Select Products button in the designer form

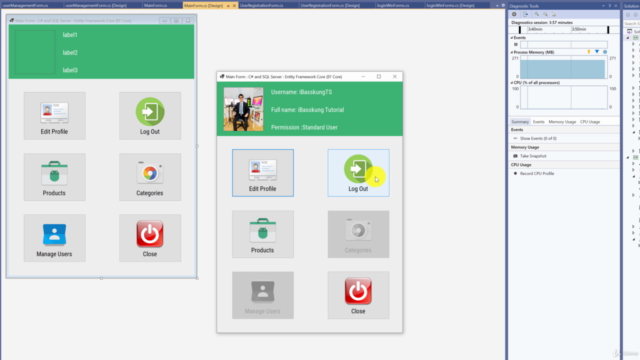[55, 177]
